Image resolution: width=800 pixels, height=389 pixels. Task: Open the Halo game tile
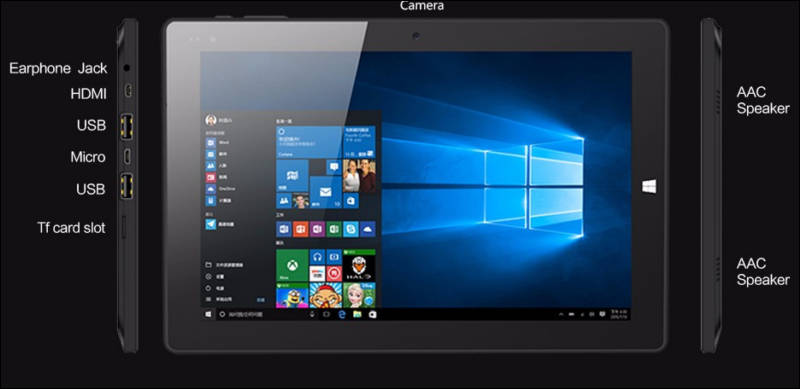point(359,265)
